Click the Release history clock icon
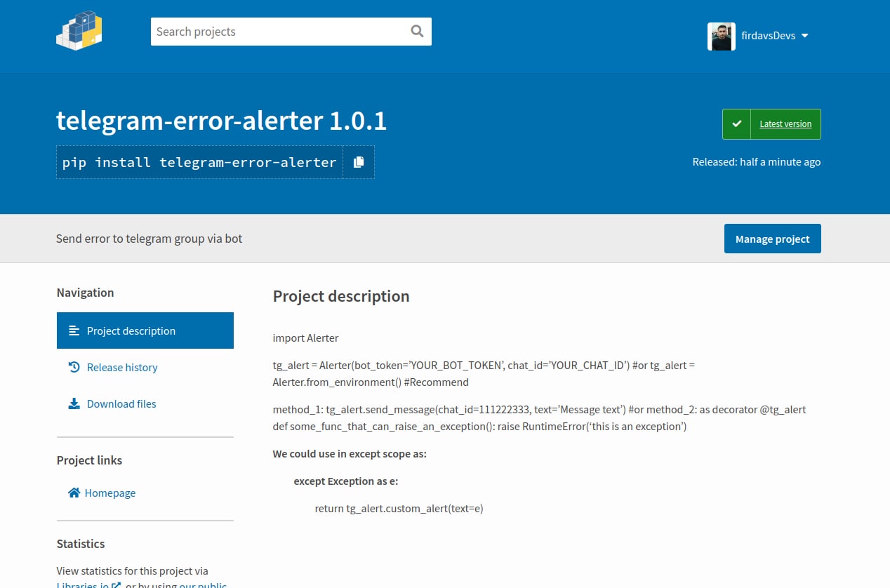 coord(74,367)
